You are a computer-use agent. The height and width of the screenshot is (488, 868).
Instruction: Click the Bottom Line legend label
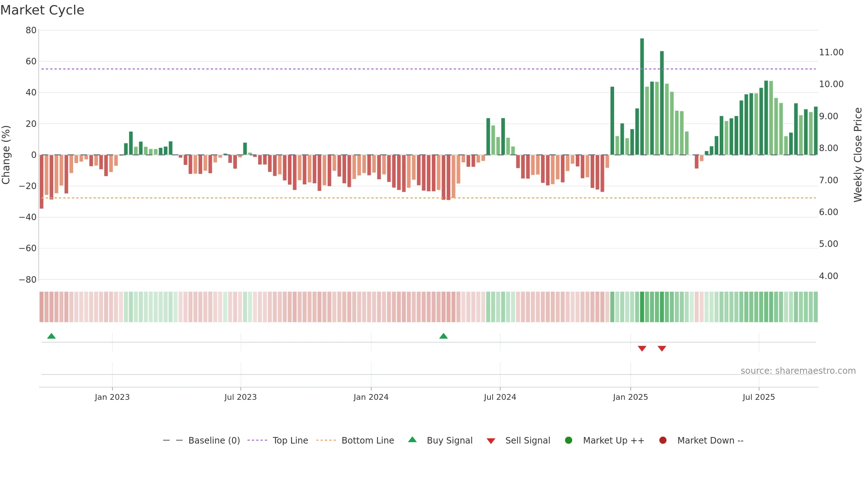pos(368,440)
